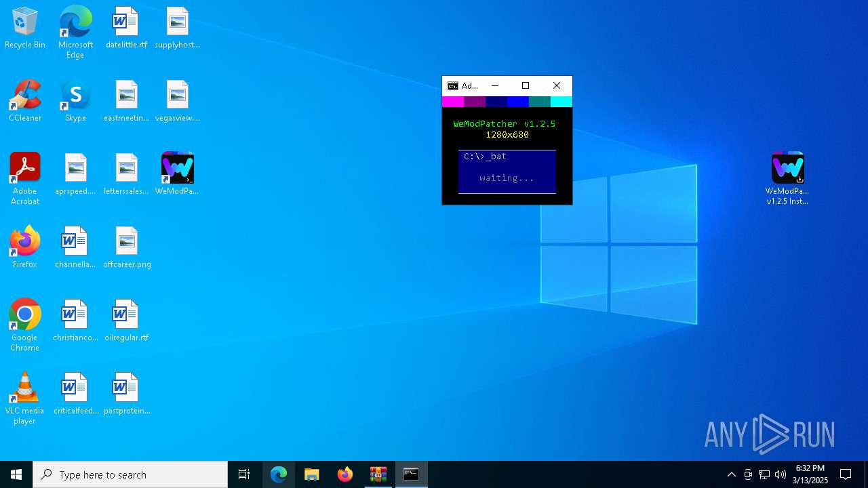Viewport: 868px width, 488px height.
Task: Click the taskbar search box
Action: tap(130, 474)
